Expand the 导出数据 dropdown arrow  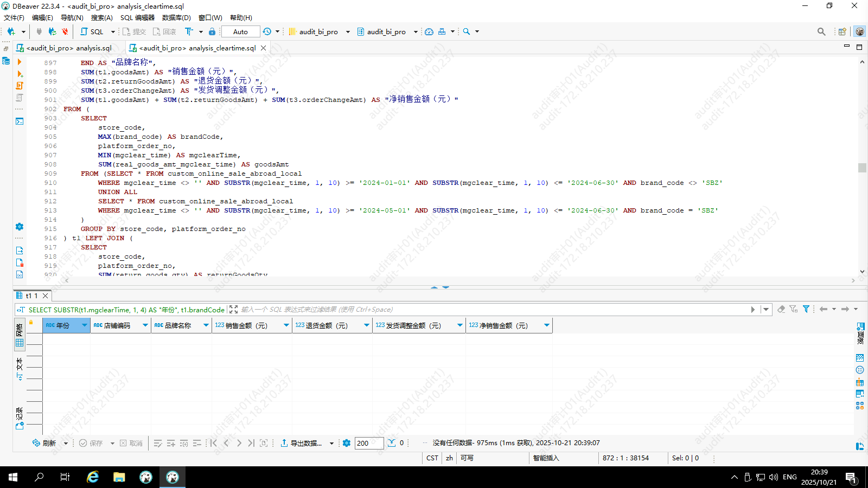click(x=331, y=444)
